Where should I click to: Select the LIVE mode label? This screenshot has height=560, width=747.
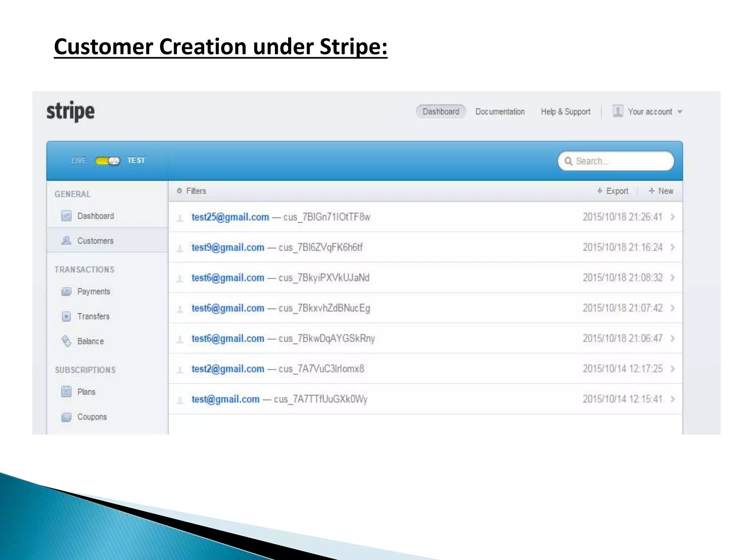click(x=79, y=160)
